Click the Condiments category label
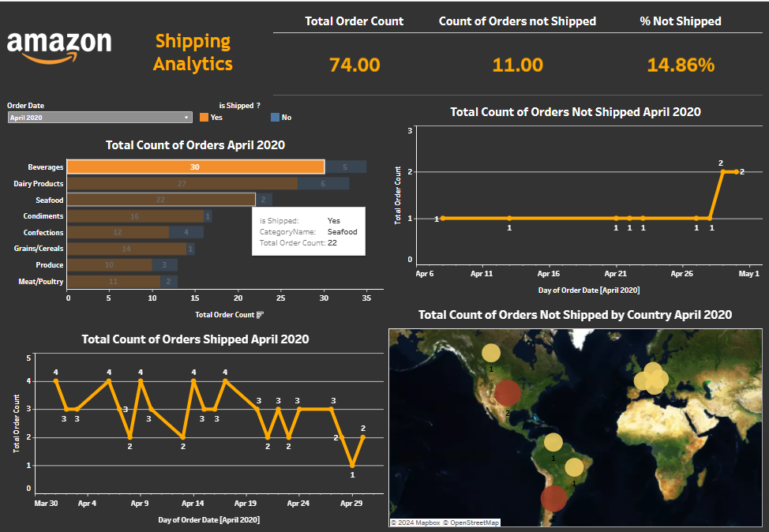 [43, 216]
